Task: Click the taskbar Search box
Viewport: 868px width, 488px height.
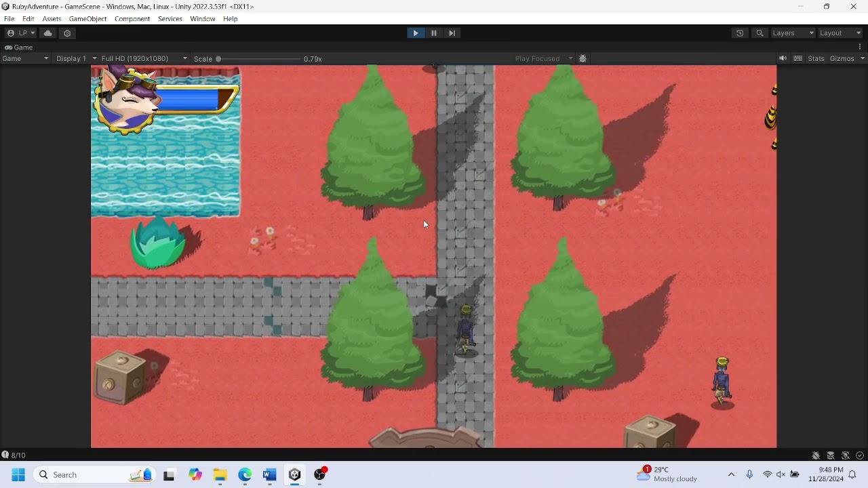Action: point(95,475)
